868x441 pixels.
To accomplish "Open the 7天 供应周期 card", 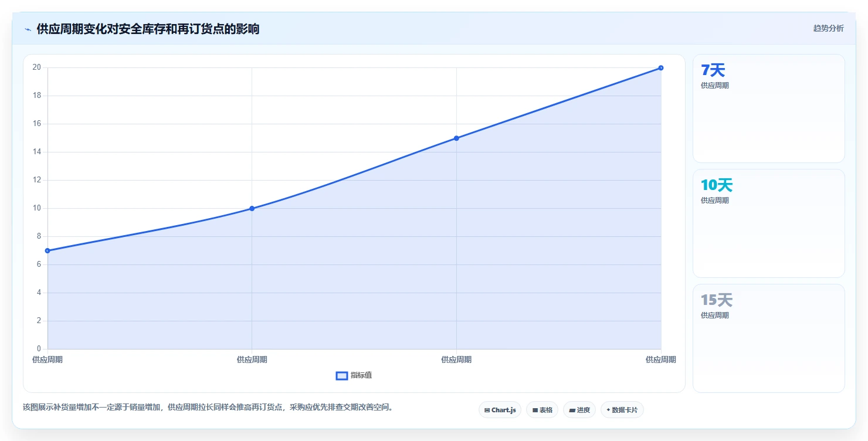I will [x=769, y=108].
